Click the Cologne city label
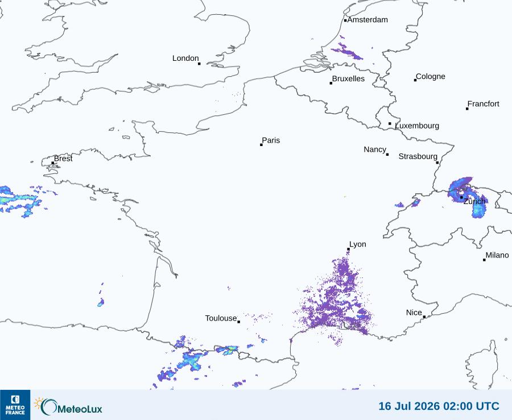This screenshot has height=420, width=512. [x=431, y=76]
